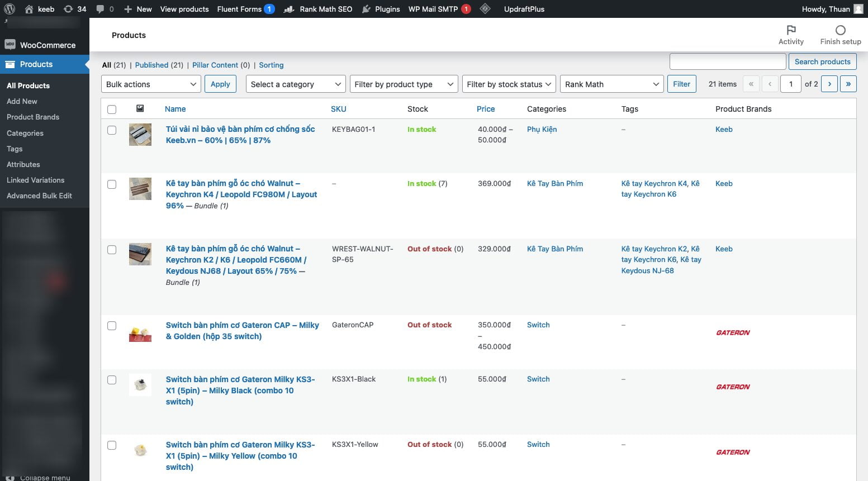Toggle the select-all products checkbox
Screen dimensions: 868x481
coord(112,109)
